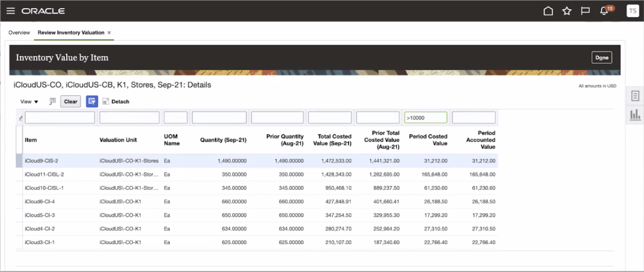The width and height of the screenshot is (644, 272).
Task: Click the 61,230.60 period costed value cell
Action: 435,188
